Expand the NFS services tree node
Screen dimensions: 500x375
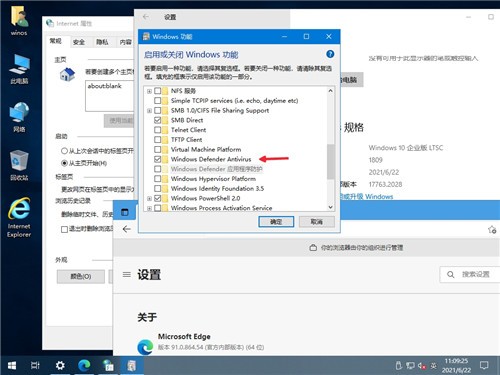point(149,91)
